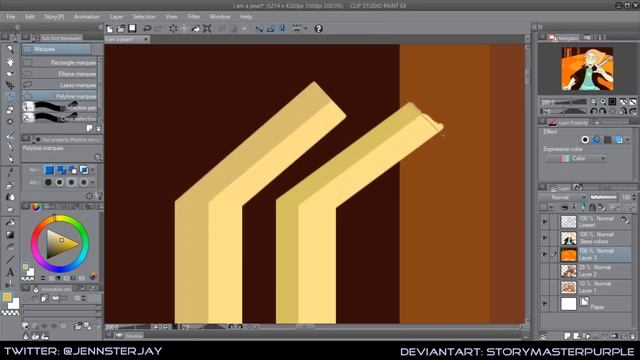Enable border effect in Layer Property
The image size is (640, 360).
(585, 140)
